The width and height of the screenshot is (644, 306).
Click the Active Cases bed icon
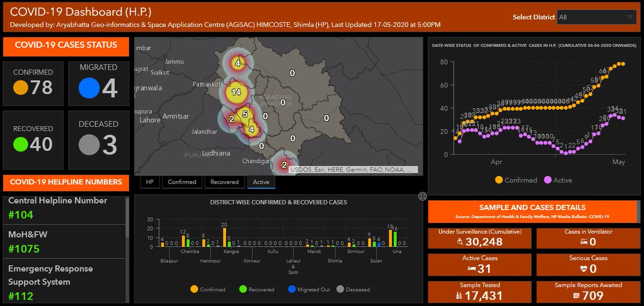[471, 268]
